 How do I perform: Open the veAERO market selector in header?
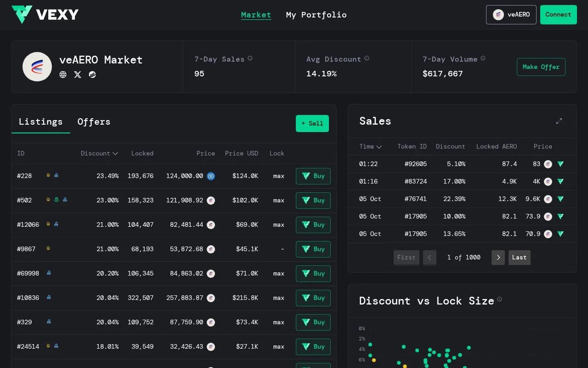point(511,15)
